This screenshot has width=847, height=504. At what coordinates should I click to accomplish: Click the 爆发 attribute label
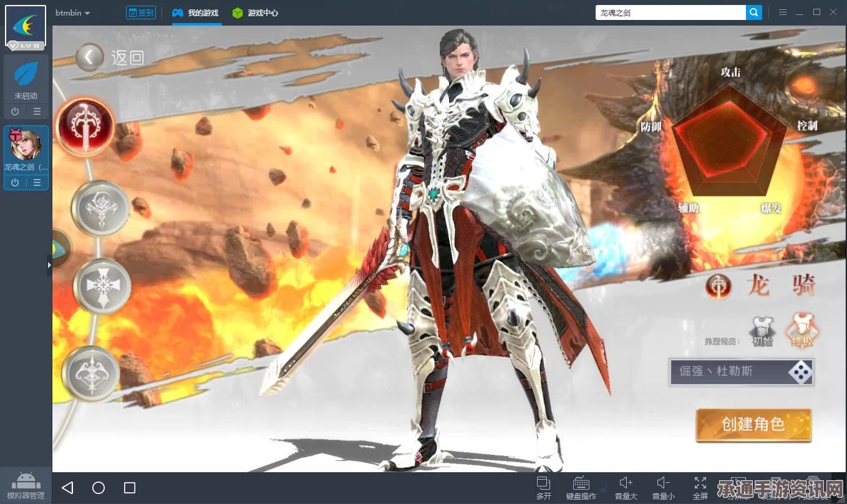coord(771,208)
